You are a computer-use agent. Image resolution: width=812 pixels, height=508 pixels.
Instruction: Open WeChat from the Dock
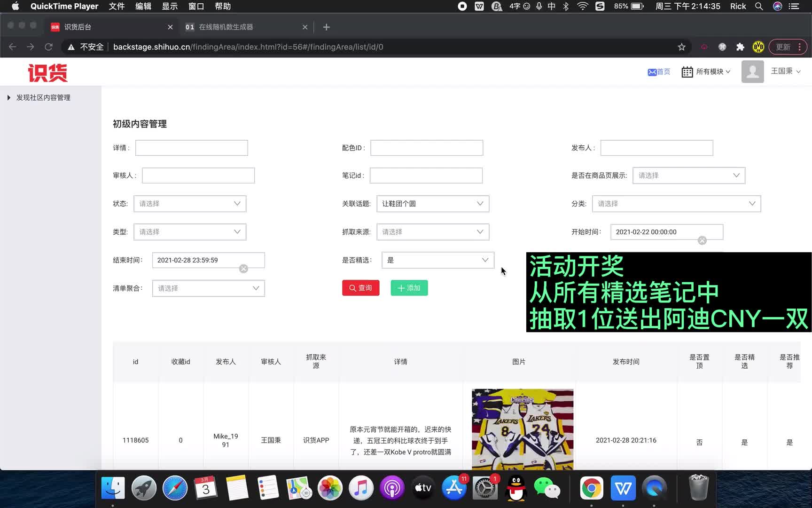point(547,488)
